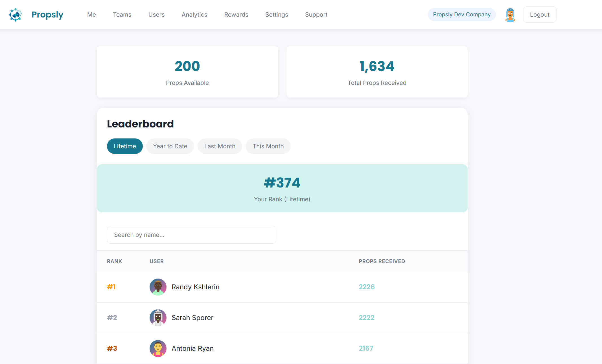Open the Propsly Dev Company selector
Screen dimensions: 602x364
tap(461, 14)
